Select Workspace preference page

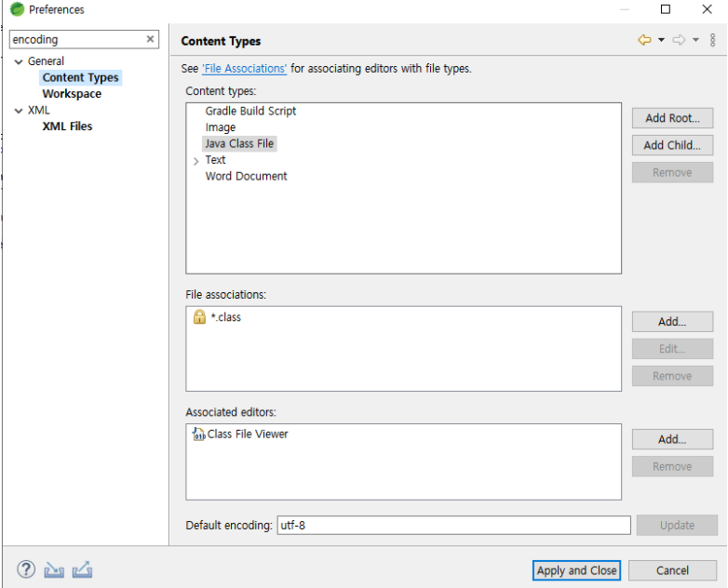point(72,94)
